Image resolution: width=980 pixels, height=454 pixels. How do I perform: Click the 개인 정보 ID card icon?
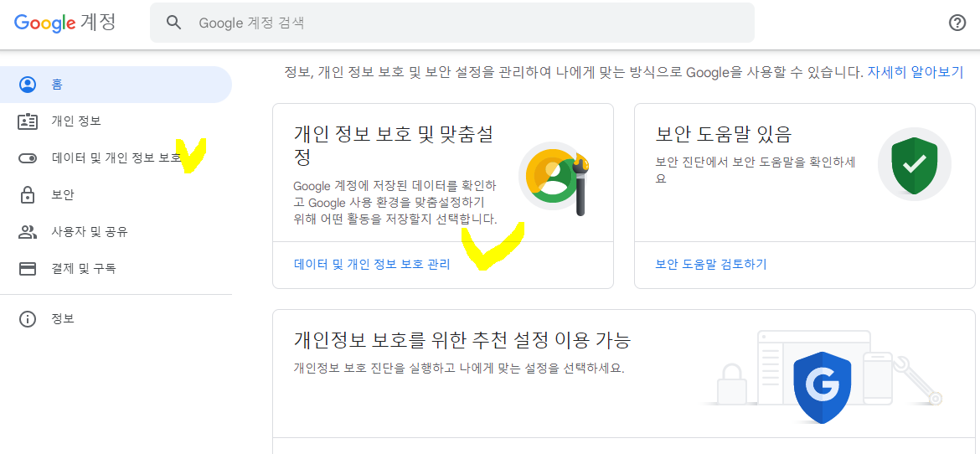(28, 121)
